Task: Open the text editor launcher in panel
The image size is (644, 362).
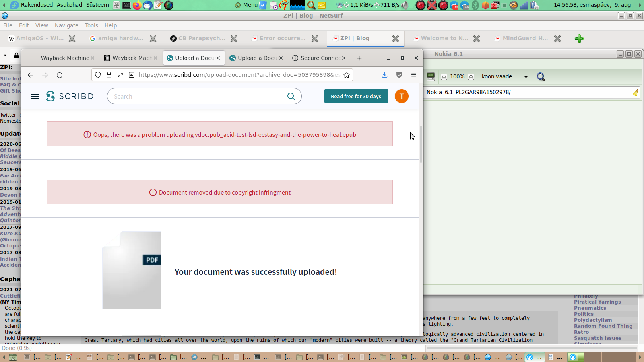Action: (x=158, y=5)
